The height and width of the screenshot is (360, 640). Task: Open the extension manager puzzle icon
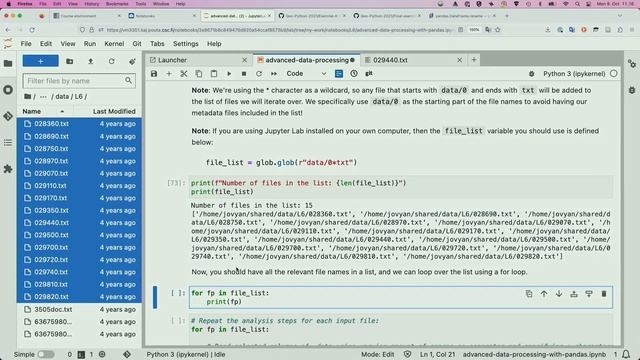[x=8, y=169]
